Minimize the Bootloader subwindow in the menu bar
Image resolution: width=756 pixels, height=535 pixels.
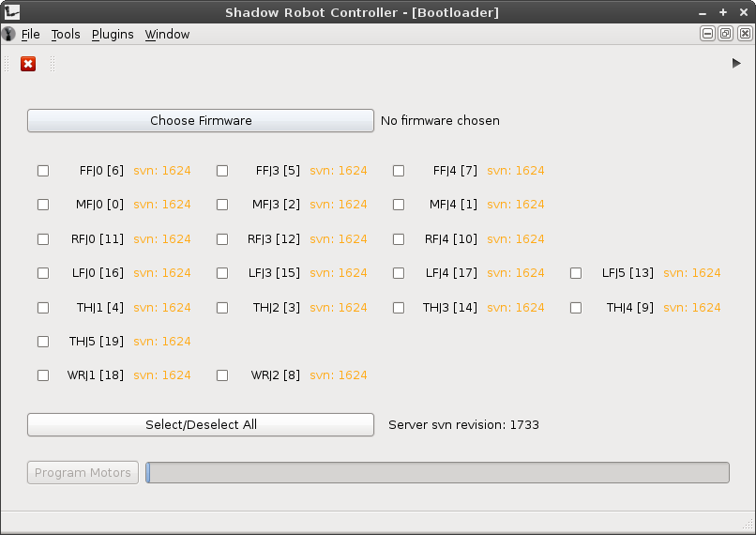pos(708,34)
